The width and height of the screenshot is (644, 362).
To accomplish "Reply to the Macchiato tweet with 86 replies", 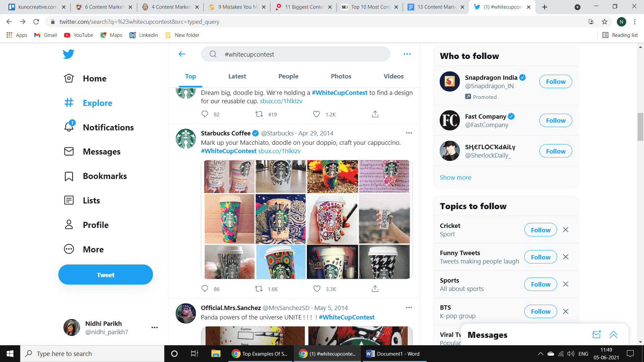I will coord(205,289).
